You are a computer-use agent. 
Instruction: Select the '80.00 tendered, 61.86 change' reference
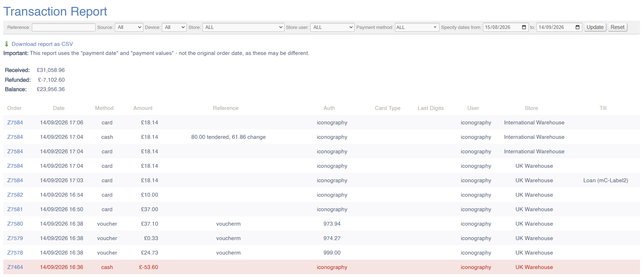228,137
